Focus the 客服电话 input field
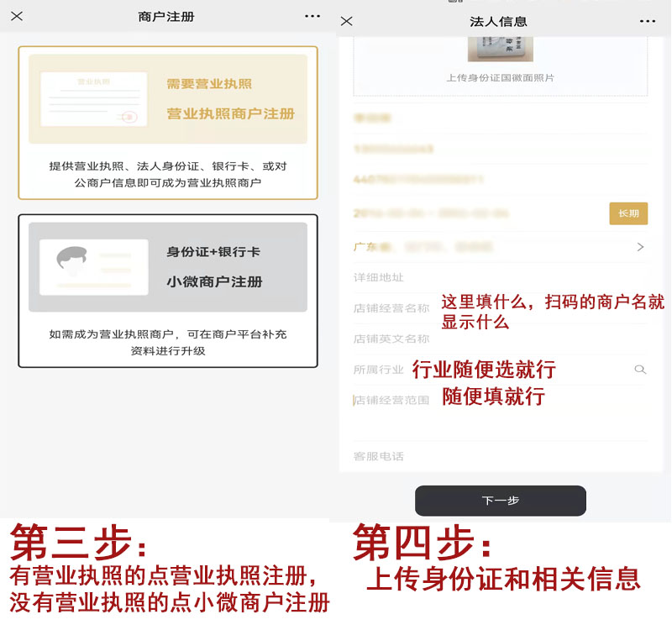This screenshot has width=672, height=630. pyautogui.click(x=500, y=456)
